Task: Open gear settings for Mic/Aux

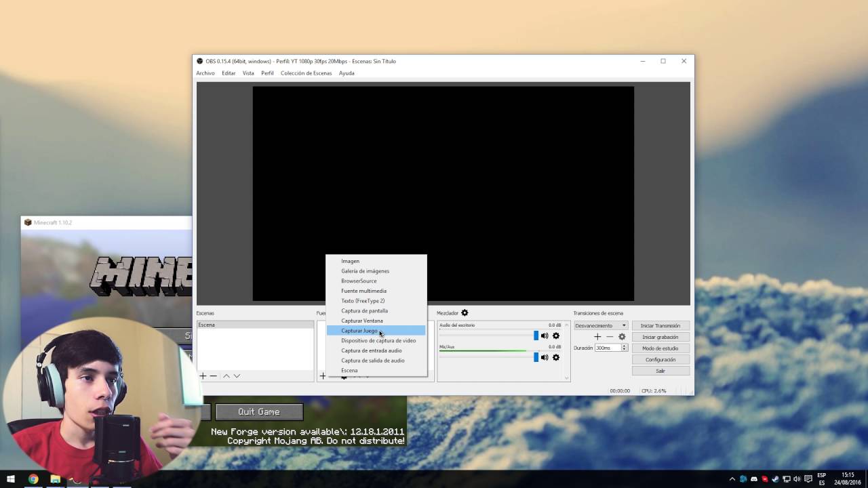Action: (x=556, y=357)
